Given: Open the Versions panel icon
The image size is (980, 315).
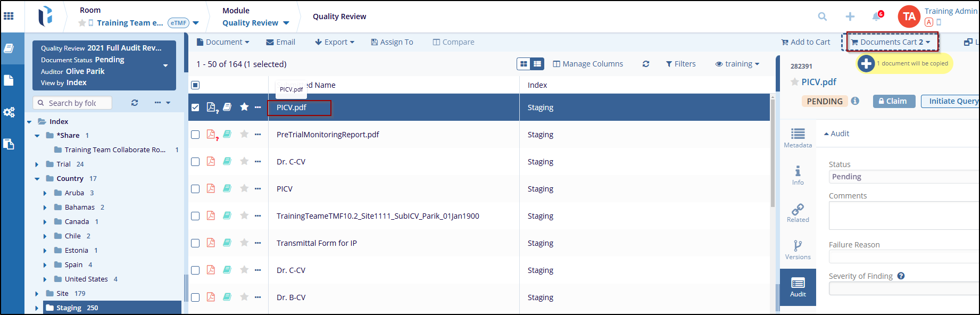Looking at the screenshot, I should coord(798,250).
